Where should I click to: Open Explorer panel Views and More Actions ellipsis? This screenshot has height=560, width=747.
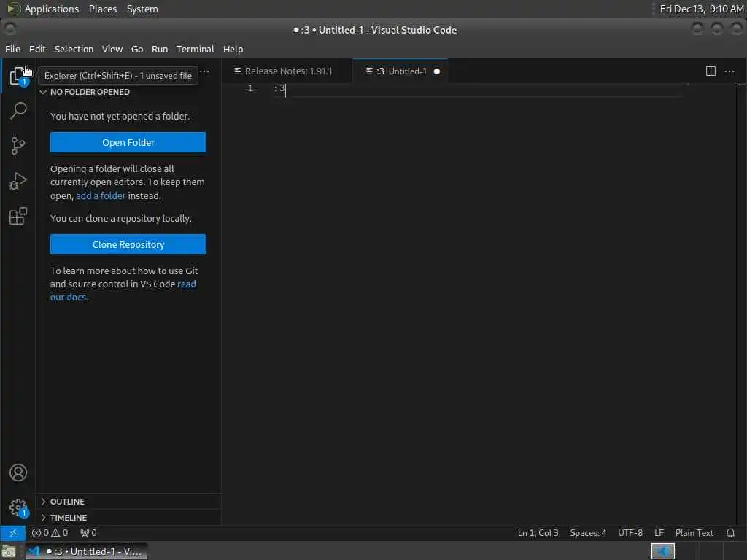204,71
